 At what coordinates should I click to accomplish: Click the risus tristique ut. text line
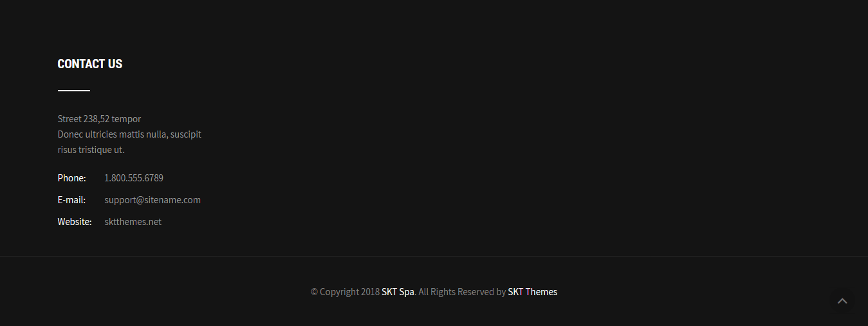click(x=91, y=150)
